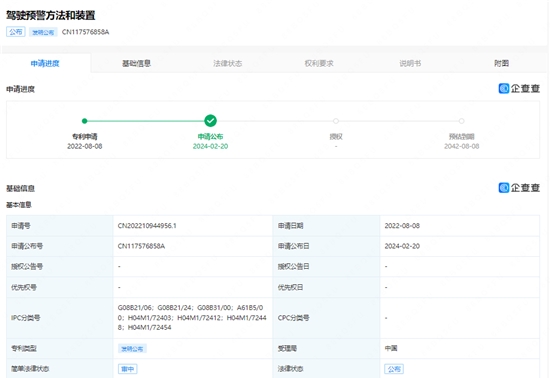Click the 发明公布 tag in 专利类型 row
The width and height of the screenshot is (550, 378).
pos(132,349)
